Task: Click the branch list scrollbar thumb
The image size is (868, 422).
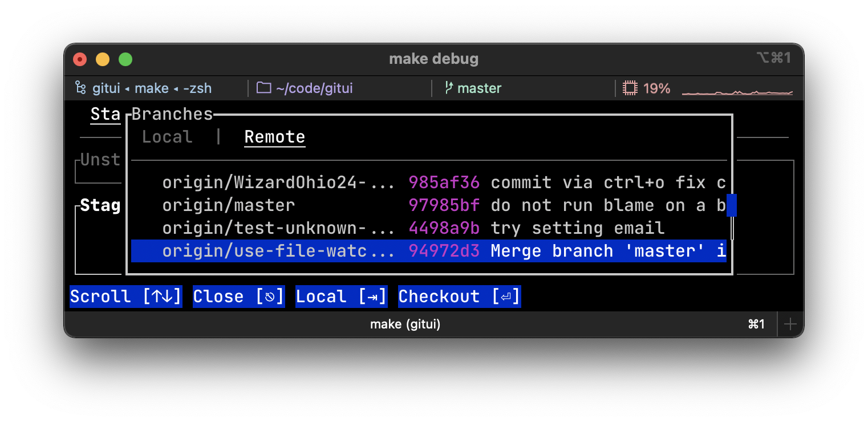Action: click(732, 205)
